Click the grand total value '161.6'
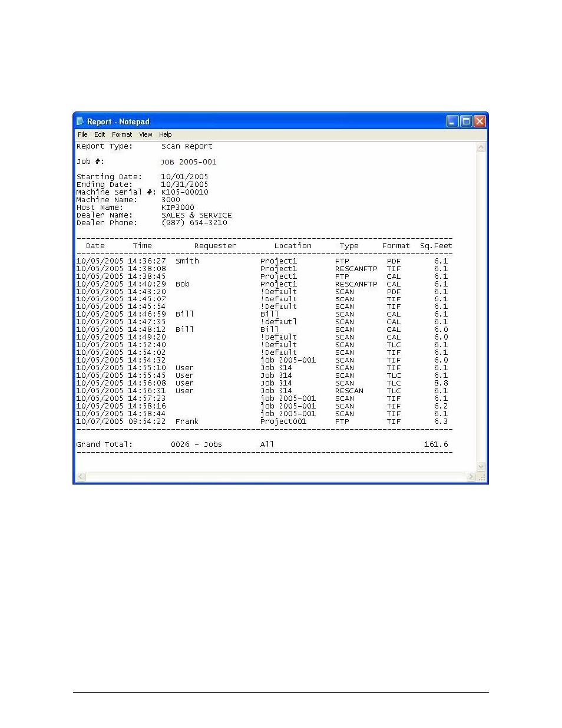 click(x=436, y=444)
